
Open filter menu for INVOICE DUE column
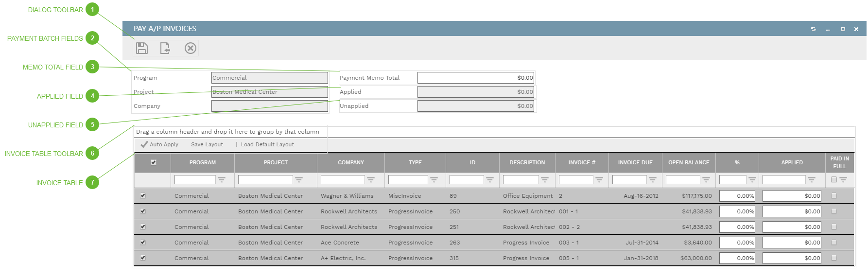[653, 180]
